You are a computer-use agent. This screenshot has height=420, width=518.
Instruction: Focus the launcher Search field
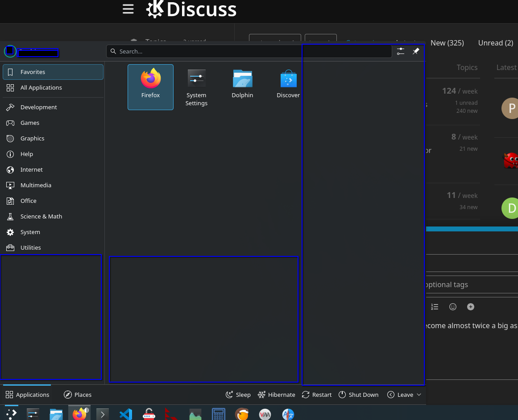point(249,51)
